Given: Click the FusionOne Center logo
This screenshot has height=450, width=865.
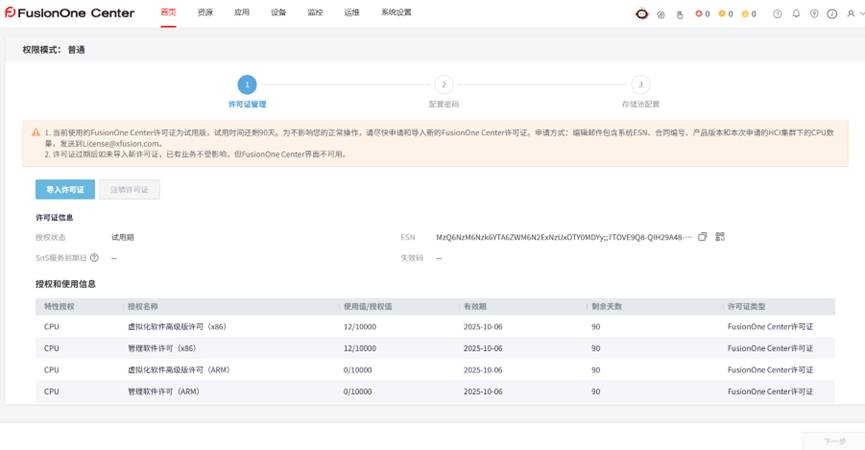Looking at the screenshot, I should [70, 13].
